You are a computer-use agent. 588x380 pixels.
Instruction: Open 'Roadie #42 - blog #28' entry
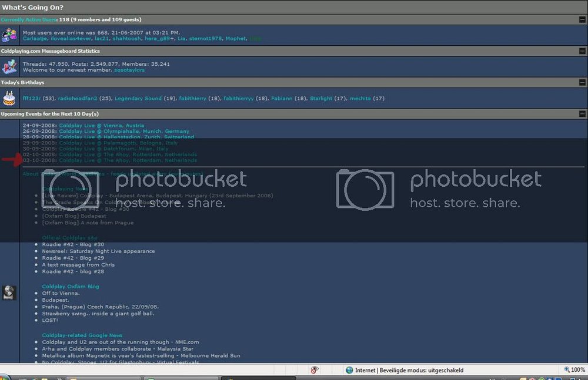coord(73,271)
